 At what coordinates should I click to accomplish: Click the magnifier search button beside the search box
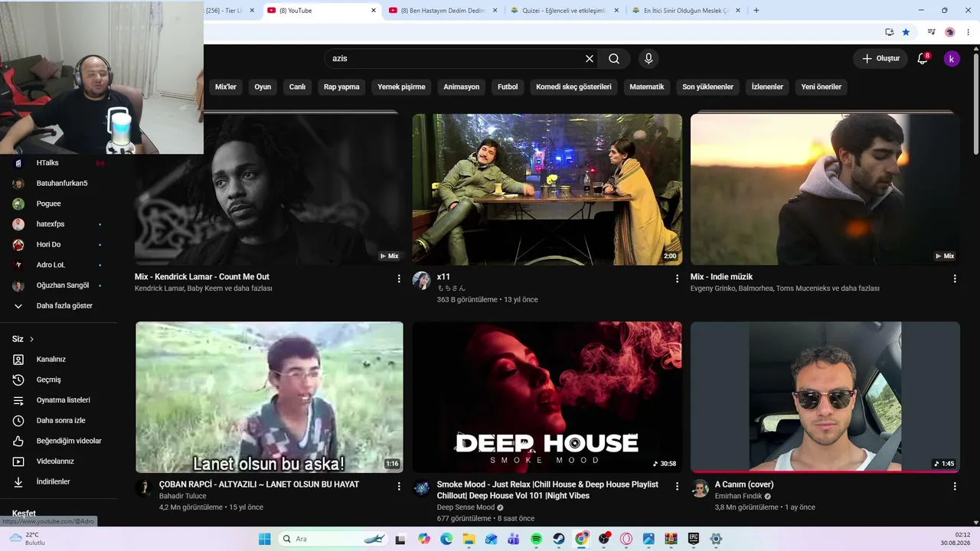click(x=614, y=59)
